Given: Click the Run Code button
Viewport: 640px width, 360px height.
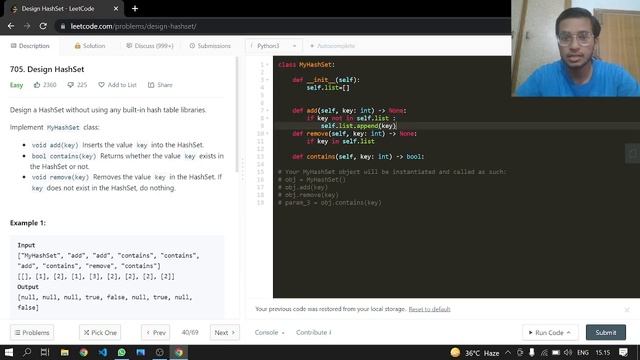Looking at the screenshot, I should click(549, 333).
